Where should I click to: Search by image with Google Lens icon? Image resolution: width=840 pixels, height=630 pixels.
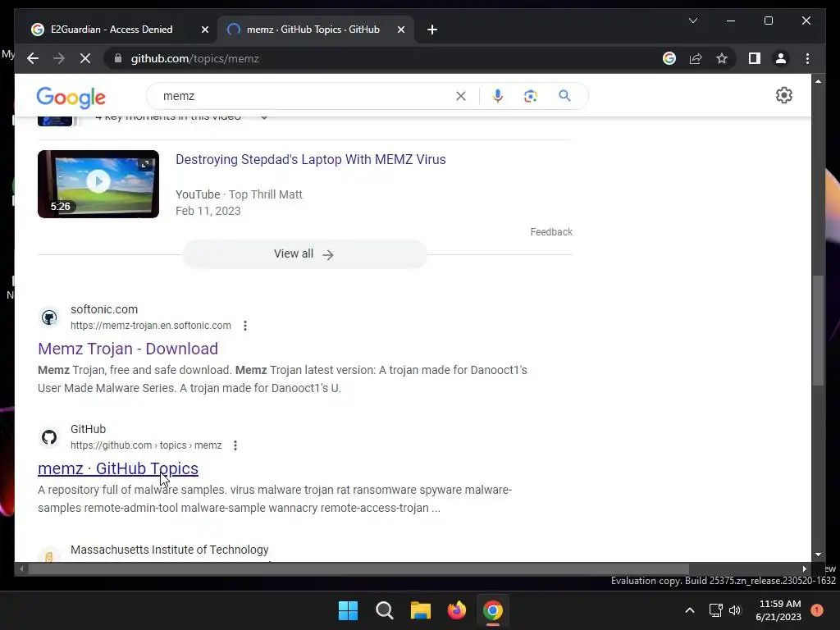pos(531,96)
